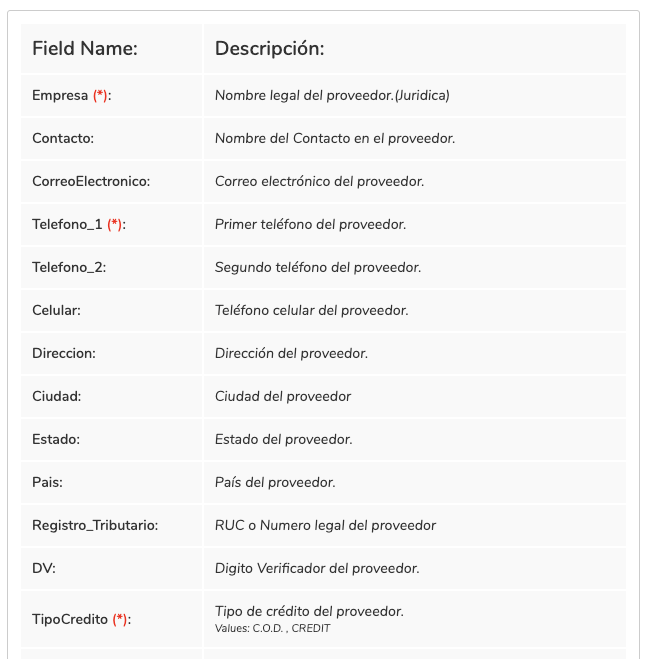648x666 pixels.
Task: Select the Registro_Tributario field label
Action: [x=95, y=525]
